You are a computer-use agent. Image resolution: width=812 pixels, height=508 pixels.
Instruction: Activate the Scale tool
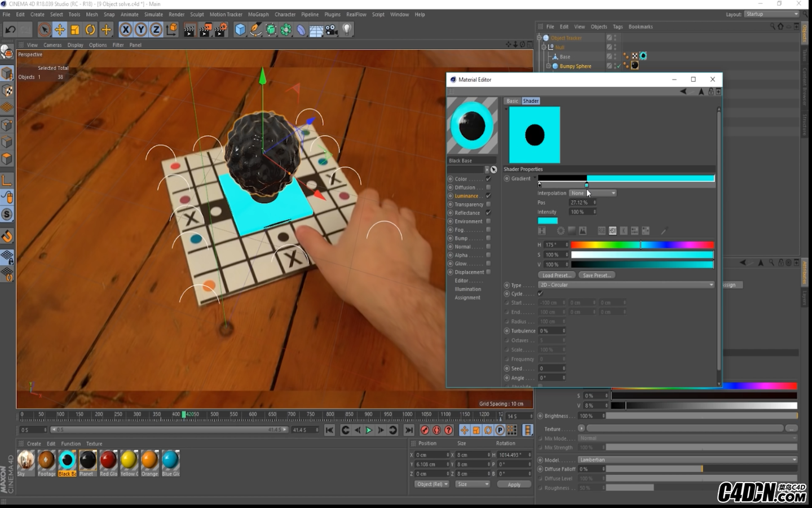pyautogui.click(x=75, y=30)
